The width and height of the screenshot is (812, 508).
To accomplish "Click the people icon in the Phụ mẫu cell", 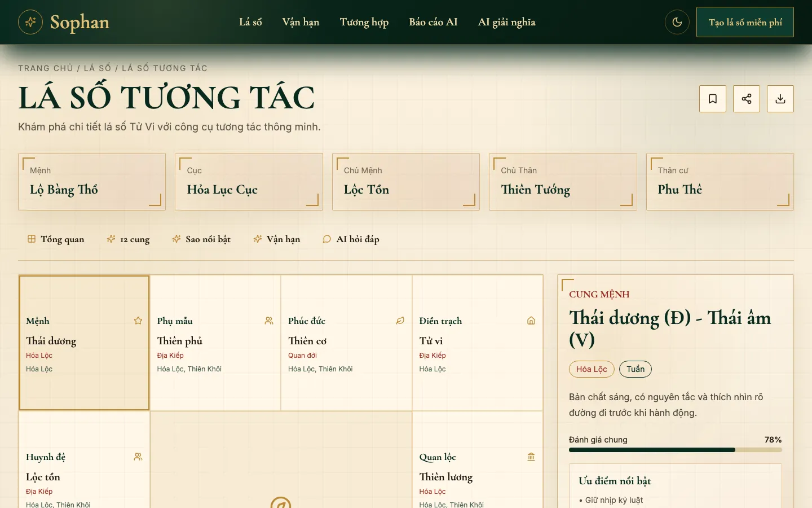I will (269, 321).
